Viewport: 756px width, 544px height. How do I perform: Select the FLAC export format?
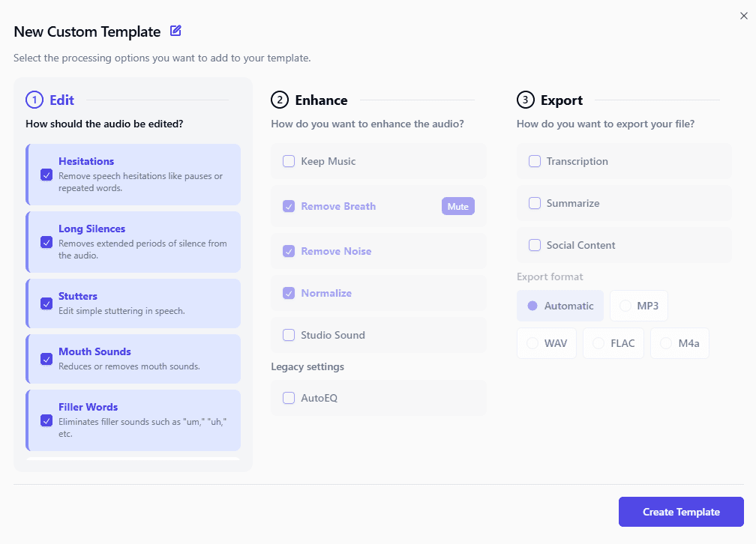(x=613, y=343)
